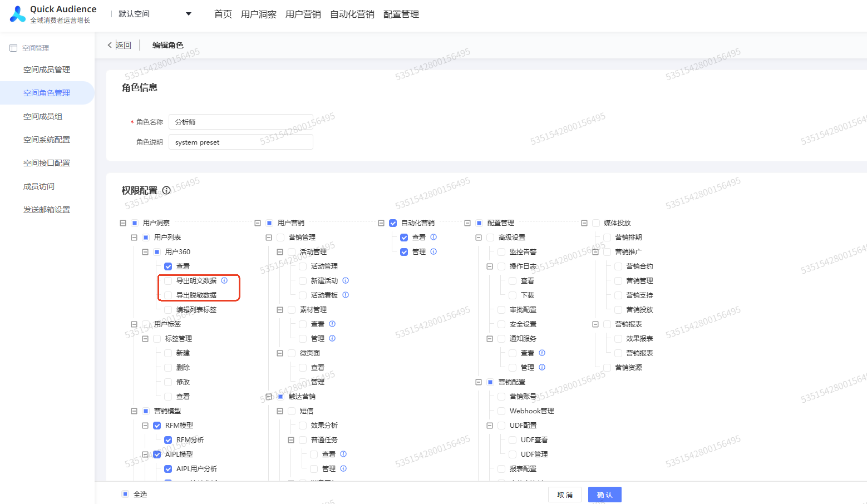Toggle the 全选 checkbox at bottom
867x504 pixels.
[x=125, y=494]
